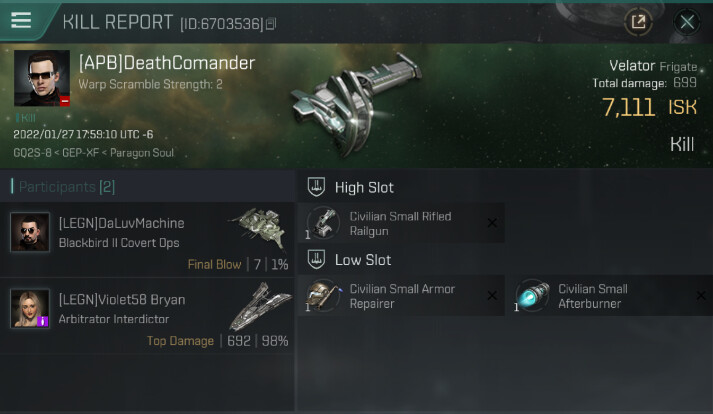713x414 pixels.
Task: Open Violet58 Bryan's pilot portrait
Action: (x=30, y=308)
